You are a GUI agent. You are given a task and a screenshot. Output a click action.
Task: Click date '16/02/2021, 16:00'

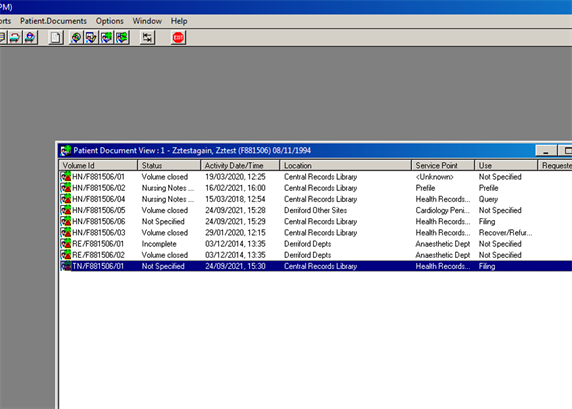235,188
